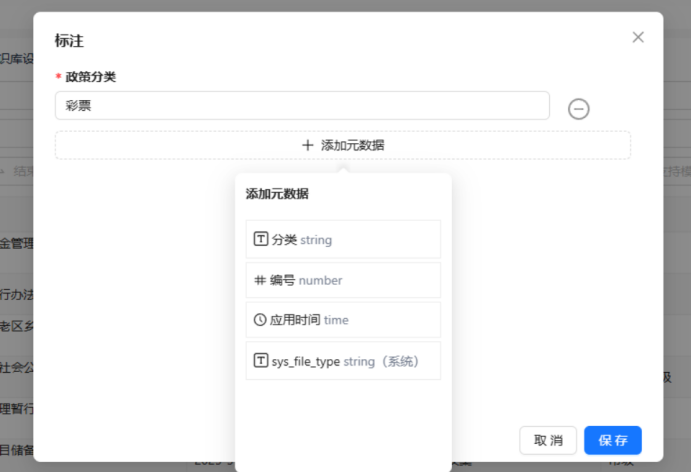Click the text-type icon next to 分类
This screenshot has height=473, width=692.
click(x=261, y=240)
